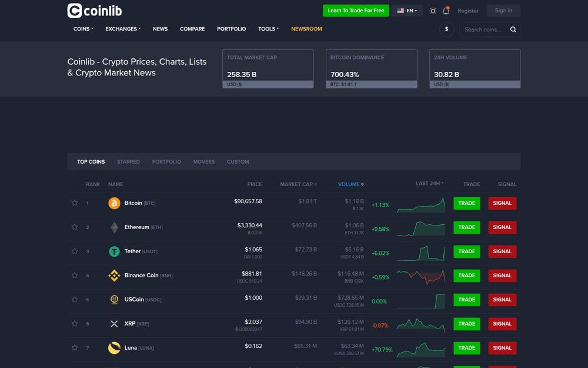Click TRADE for Binance Coin

(x=466, y=275)
